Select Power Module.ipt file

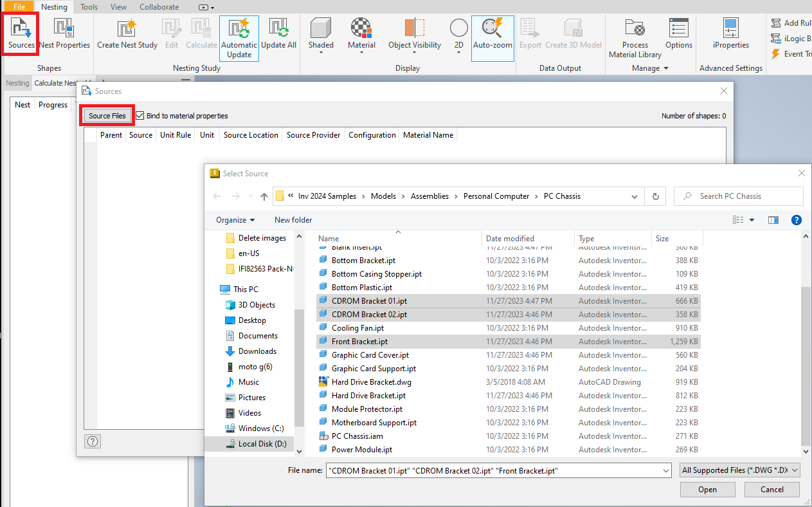pos(362,450)
